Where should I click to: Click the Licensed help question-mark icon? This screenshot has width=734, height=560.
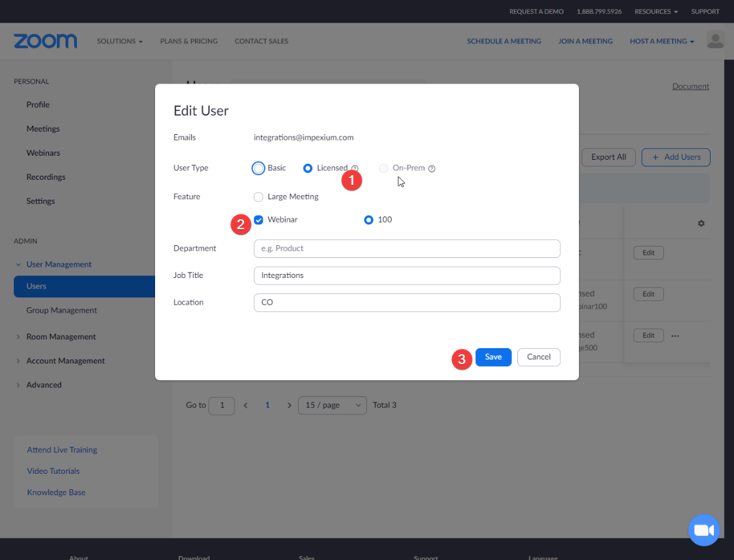pos(355,168)
